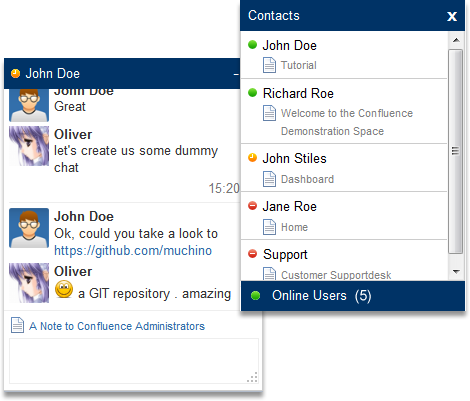
Task: Click the away status icon in John Doe chat header
Action: pos(16,73)
